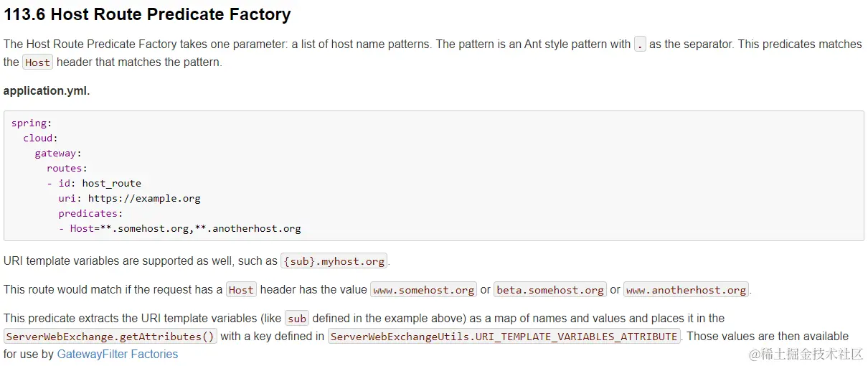Click www.somehost.org inline code
This screenshot has width=868, height=366.
[423, 290]
